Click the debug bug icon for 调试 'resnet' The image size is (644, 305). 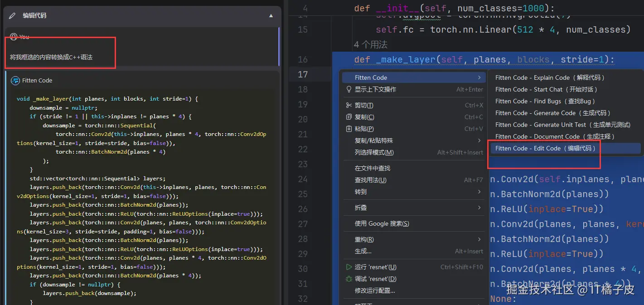(349, 279)
